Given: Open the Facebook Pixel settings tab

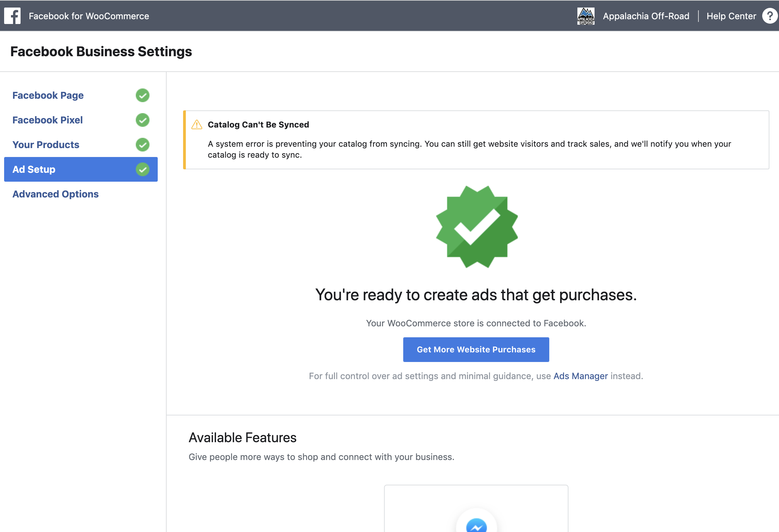Looking at the screenshot, I should (81, 120).
